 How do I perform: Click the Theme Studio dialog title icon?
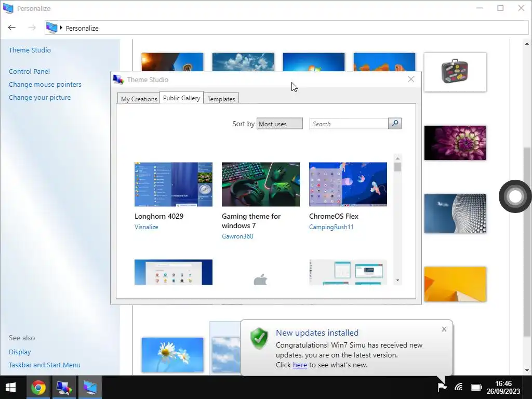(118, 79)
